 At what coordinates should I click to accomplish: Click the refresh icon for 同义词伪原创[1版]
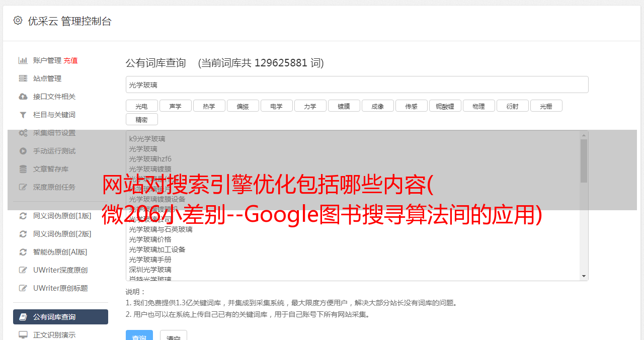[x=23, y=216]
